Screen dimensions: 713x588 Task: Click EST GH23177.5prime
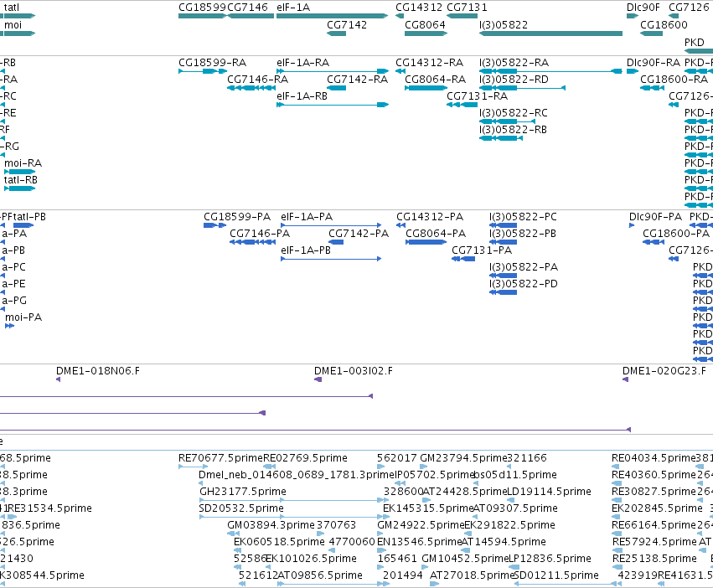tap(243, 492)
